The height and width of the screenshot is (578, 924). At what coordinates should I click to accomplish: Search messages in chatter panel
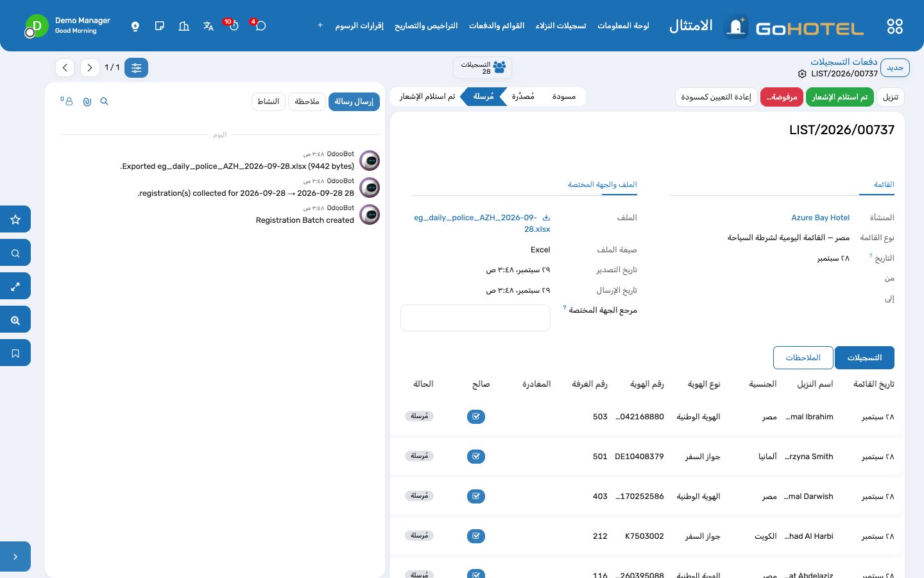[105, 101]
